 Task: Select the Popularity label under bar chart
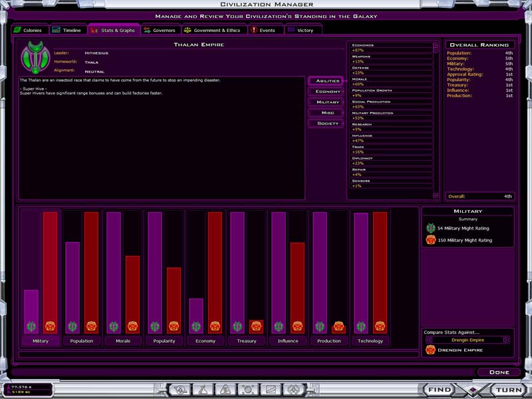pyautogui.click(x=164, y=341)
